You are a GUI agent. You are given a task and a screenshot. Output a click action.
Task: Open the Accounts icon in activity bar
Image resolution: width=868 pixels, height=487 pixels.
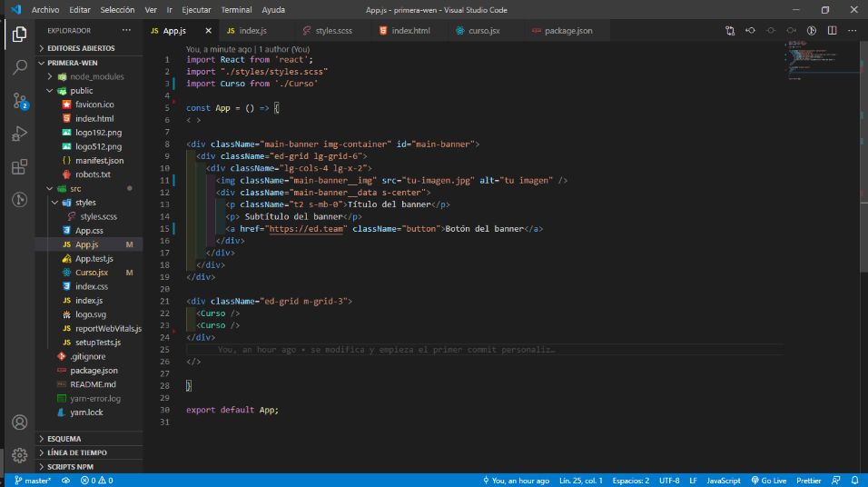click(x=19, y=422)
